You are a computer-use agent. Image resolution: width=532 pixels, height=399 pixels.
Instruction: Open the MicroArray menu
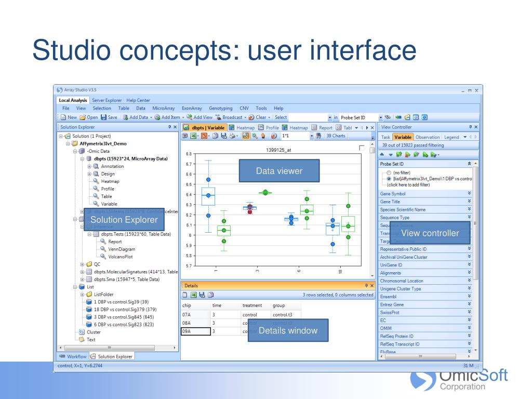164,108
